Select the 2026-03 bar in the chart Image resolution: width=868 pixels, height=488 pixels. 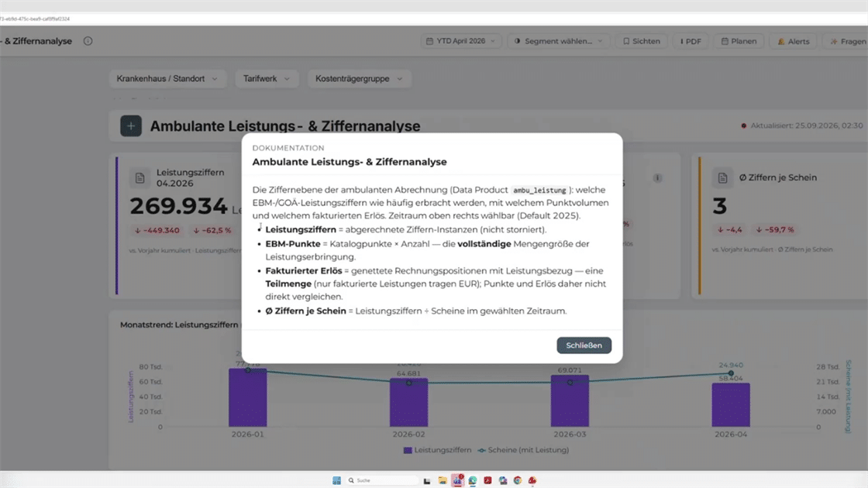(570, 400)
